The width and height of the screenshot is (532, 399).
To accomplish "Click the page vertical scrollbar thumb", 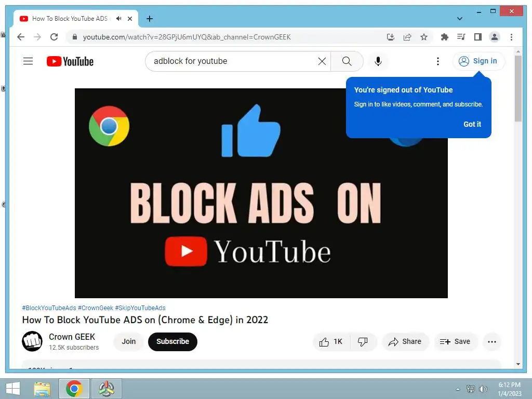I will 518,88.
